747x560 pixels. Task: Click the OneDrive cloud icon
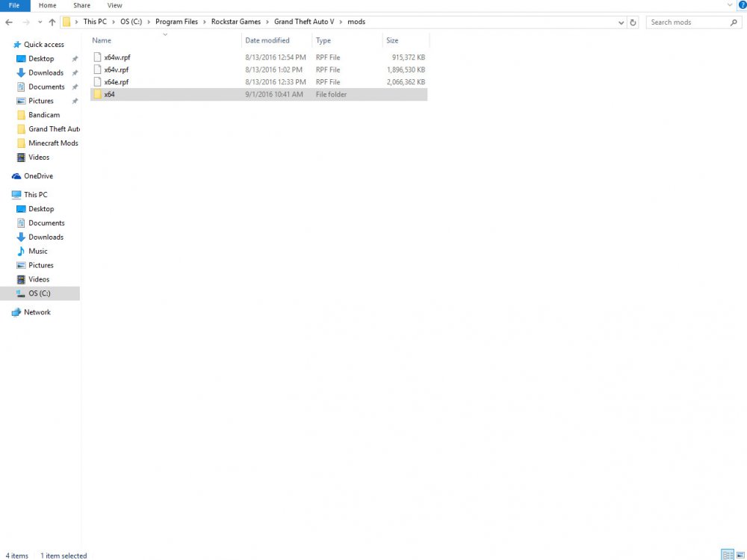(16, 176)
